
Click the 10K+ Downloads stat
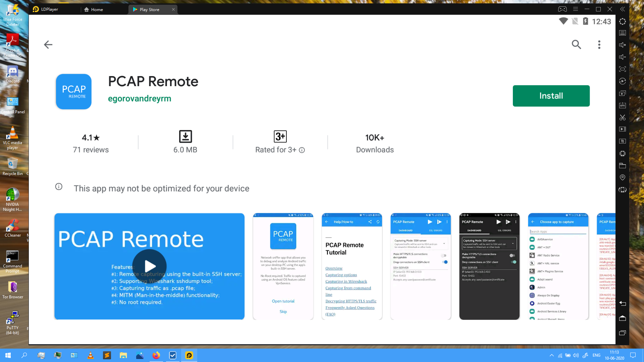tap(375, 143)
